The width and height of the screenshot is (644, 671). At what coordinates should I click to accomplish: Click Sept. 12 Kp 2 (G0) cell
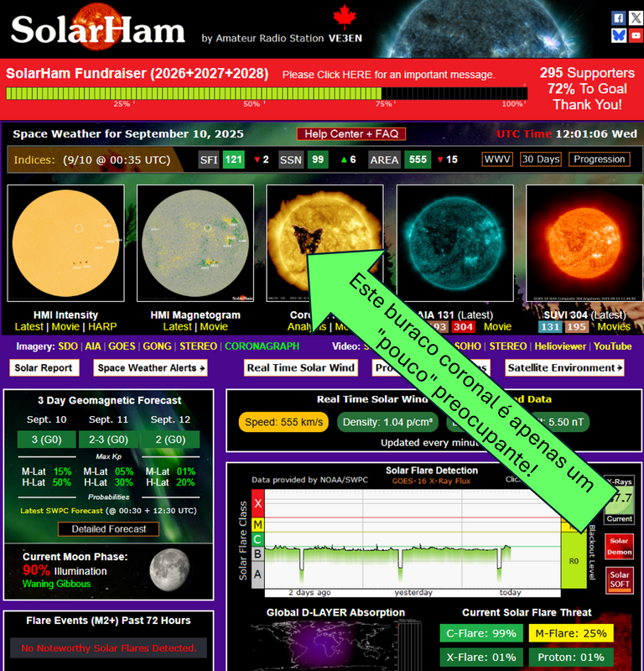(x=170, y=440)
